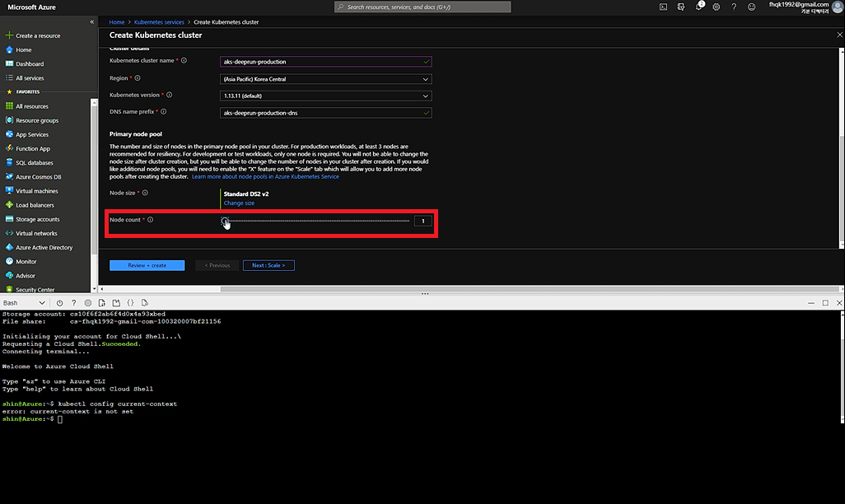Click the Cloud Shell terminal prompt
The height and width of the screenshot is (504, 845).
coord(60,419)
